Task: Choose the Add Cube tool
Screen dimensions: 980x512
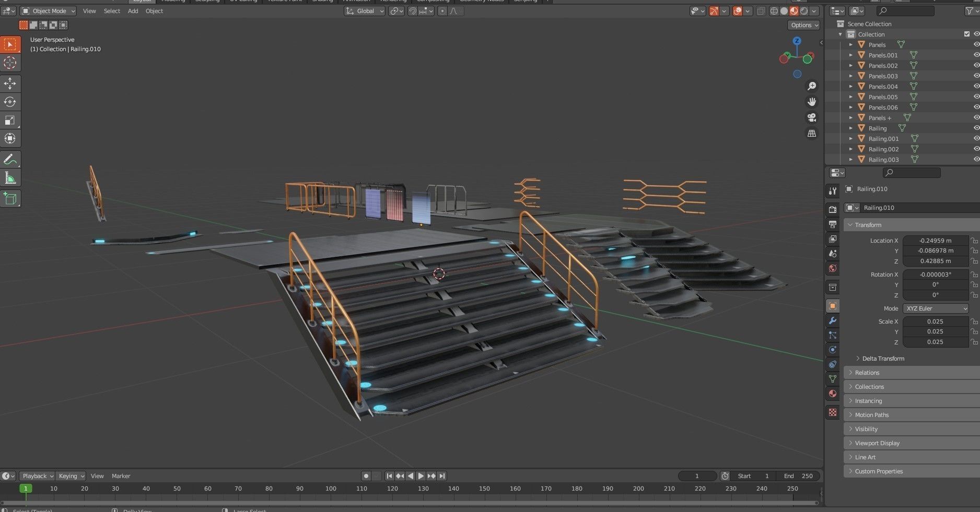Action: click(x=10, y=198)
